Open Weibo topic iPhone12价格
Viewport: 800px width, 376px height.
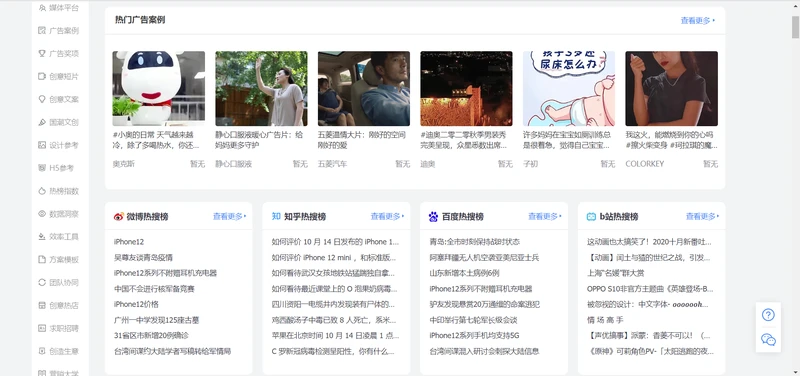coord(136,304)
